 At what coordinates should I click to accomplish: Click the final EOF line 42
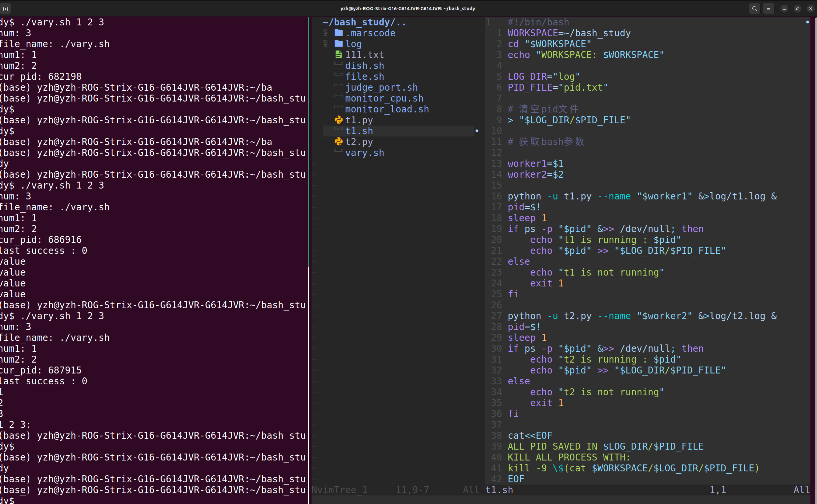[x=516, y=479]
